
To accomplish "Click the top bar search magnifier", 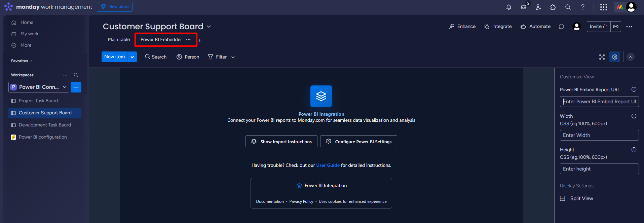I will [x=568, y=7].
